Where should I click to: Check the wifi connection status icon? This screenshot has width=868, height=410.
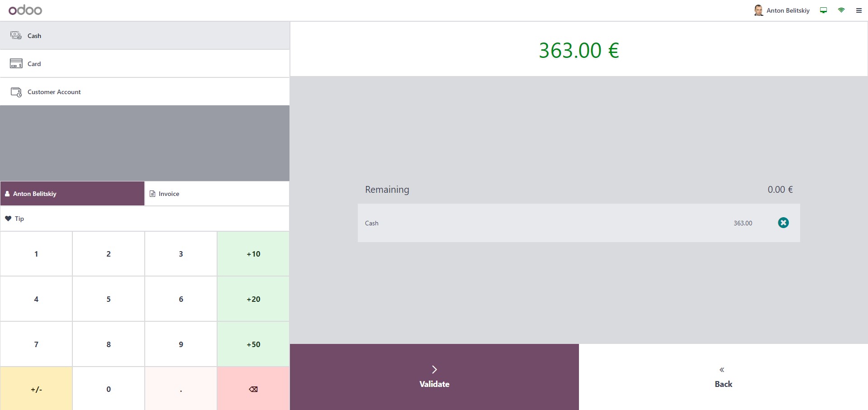pyautogui.click(x=841, y=10)
